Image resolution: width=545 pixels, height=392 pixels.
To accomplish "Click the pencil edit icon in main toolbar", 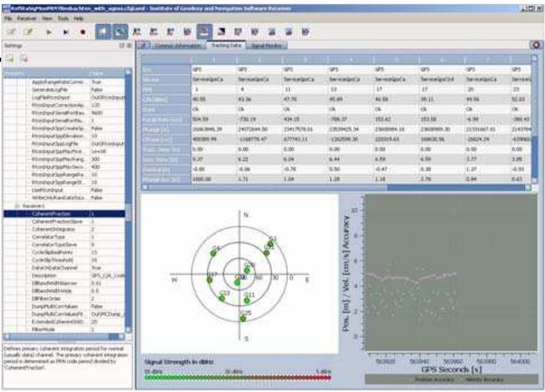I will click(x=29, y=32).
